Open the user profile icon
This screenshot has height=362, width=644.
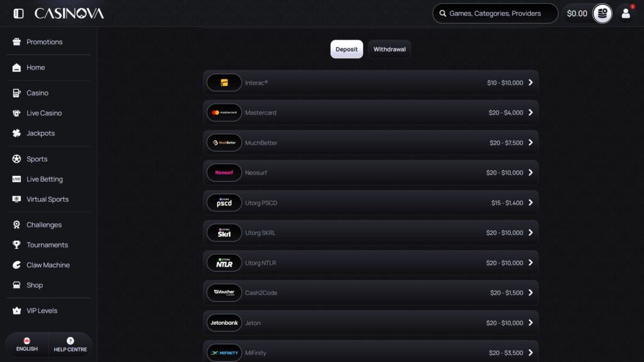[626, 14]
